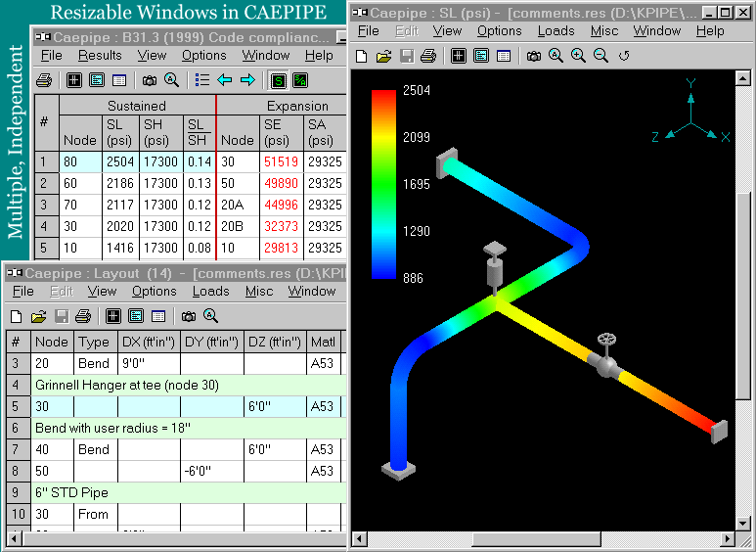
Task: Click the horizontal scrollbar thumb in the graphics window
Action: tap(536, 539)
